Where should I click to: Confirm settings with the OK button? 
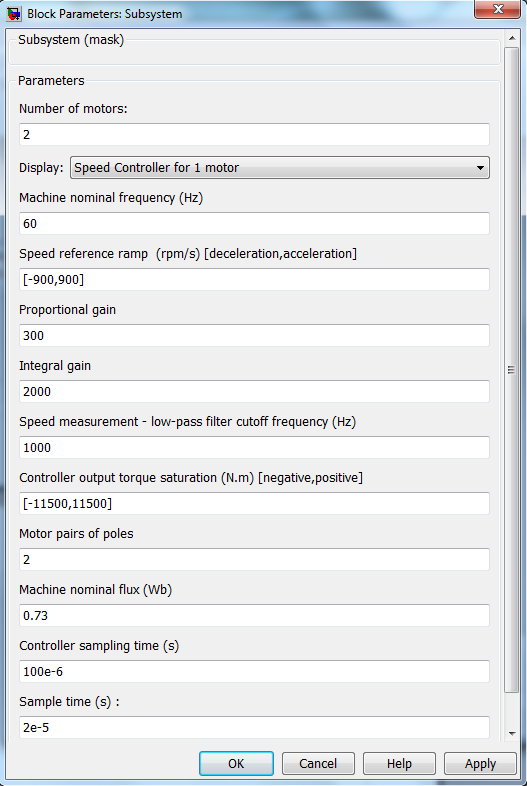236,763
